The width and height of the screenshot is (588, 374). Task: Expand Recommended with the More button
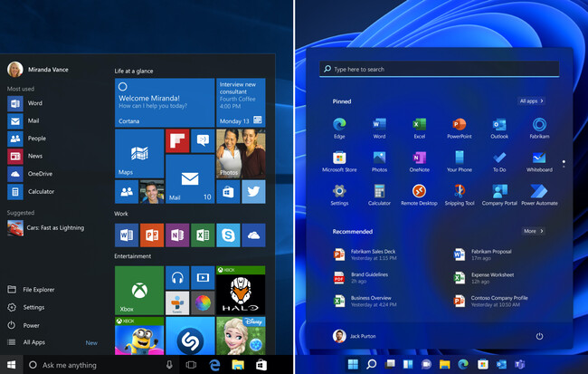532,231
